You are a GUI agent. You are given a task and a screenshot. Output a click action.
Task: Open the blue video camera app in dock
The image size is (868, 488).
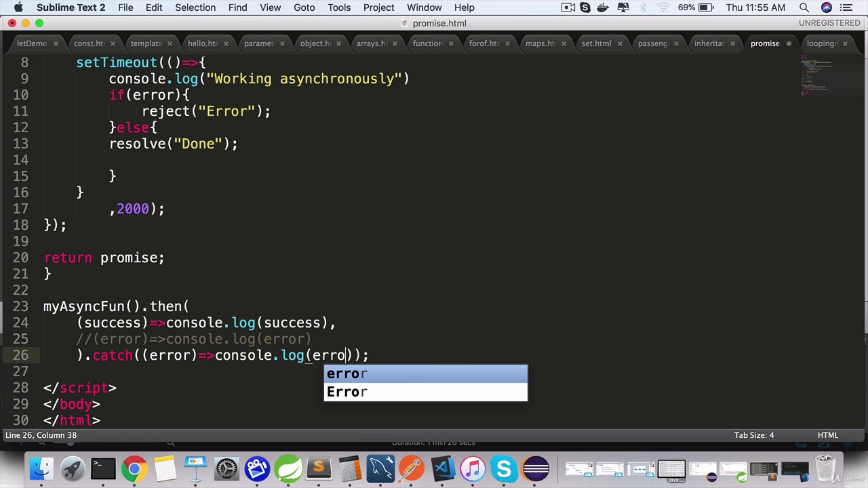point(258,468)
